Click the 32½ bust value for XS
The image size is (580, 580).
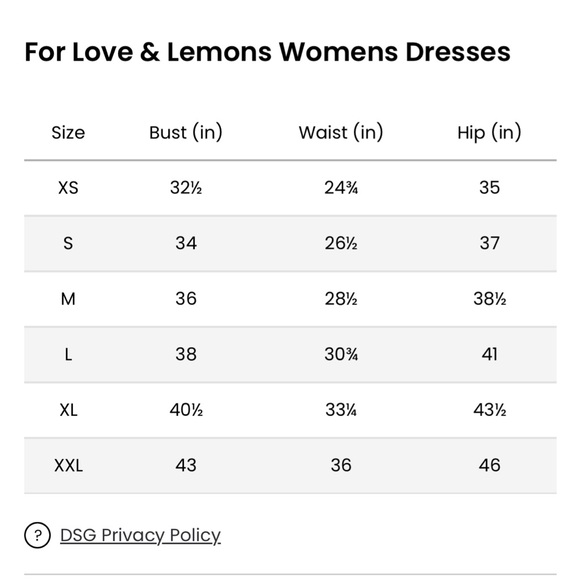186,188
